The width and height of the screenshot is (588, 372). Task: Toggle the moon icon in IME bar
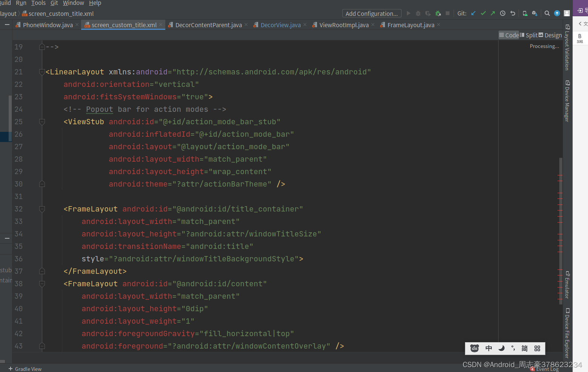pyautogui.click(x=501, y=348)
